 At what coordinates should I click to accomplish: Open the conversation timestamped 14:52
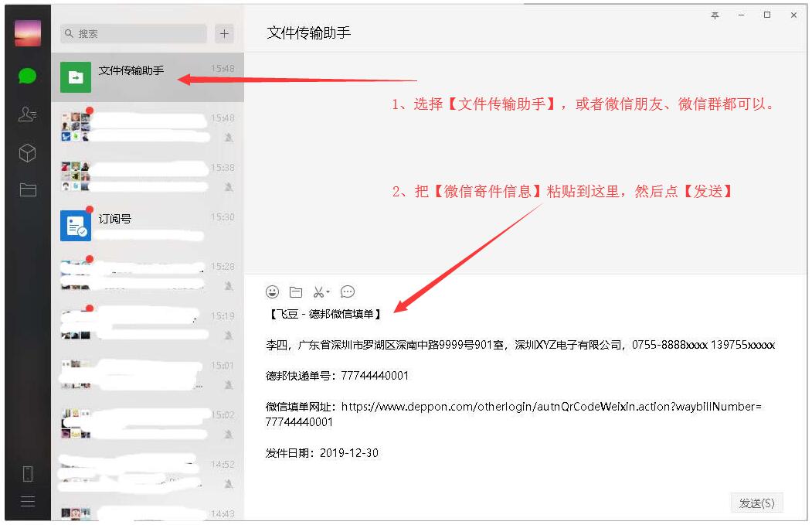[148, 473]
